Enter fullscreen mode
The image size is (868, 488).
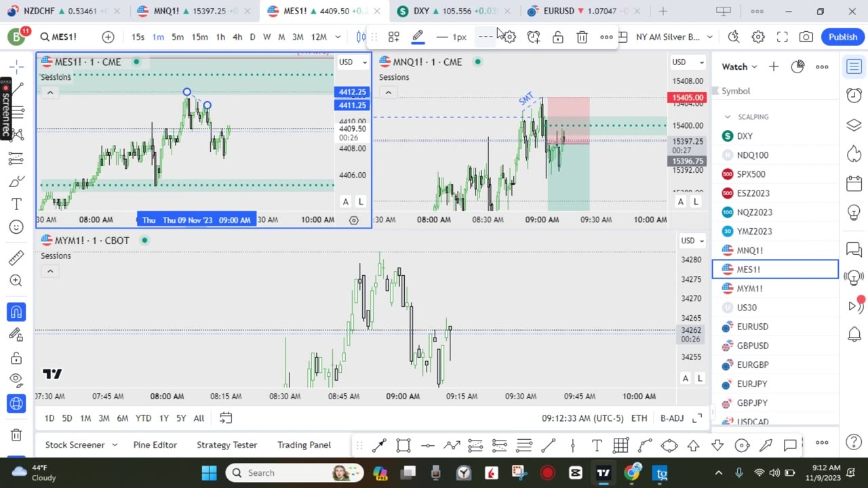click(x=782, y=37)
